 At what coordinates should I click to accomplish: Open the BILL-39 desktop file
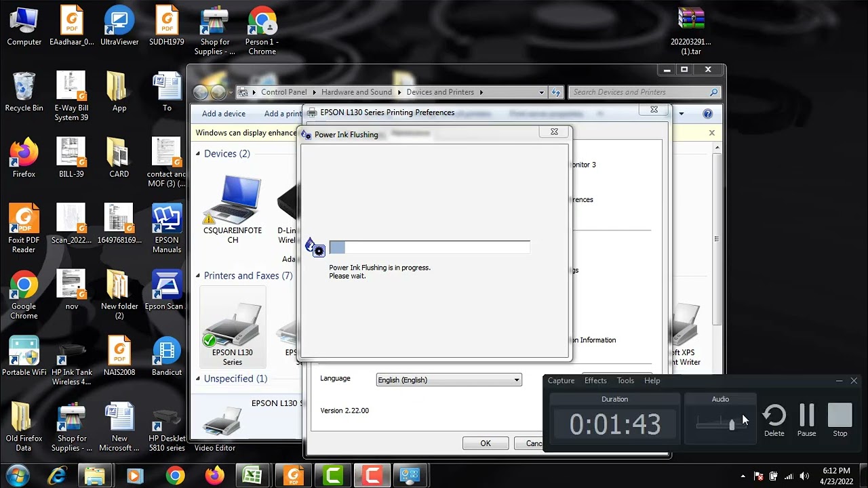[x=71, y=158]
